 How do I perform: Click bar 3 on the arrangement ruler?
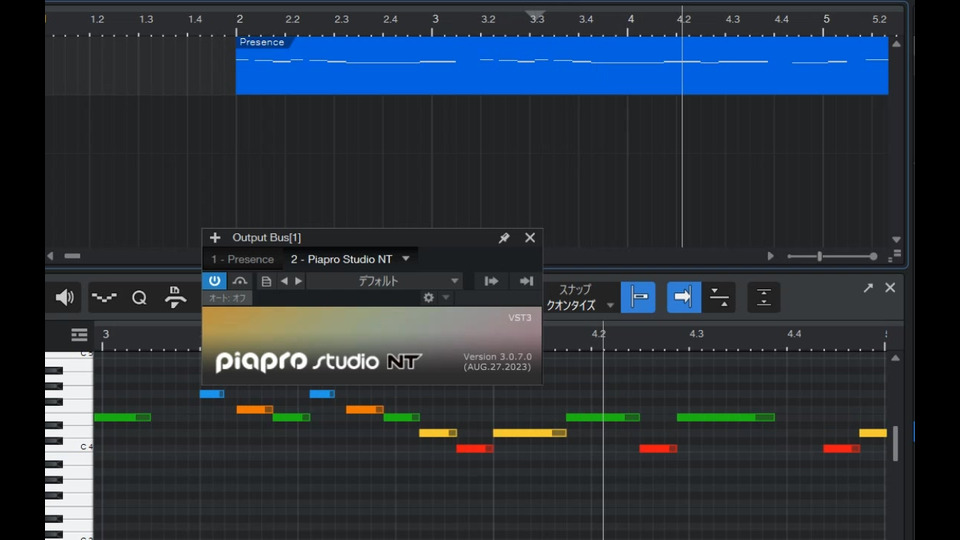click(x=435, y=19)
